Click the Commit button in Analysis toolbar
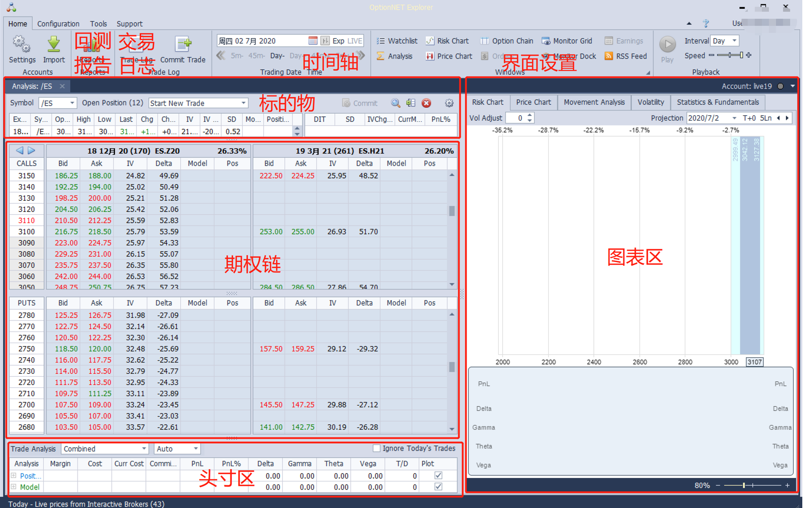This screenshot has width=812, height=508. 360,103
